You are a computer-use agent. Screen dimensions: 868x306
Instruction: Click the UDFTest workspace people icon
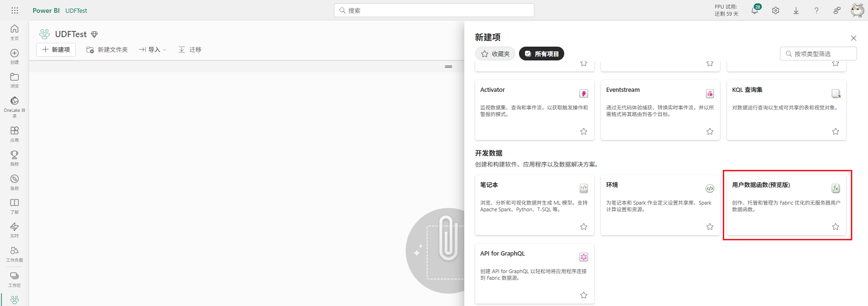(44, 34)
